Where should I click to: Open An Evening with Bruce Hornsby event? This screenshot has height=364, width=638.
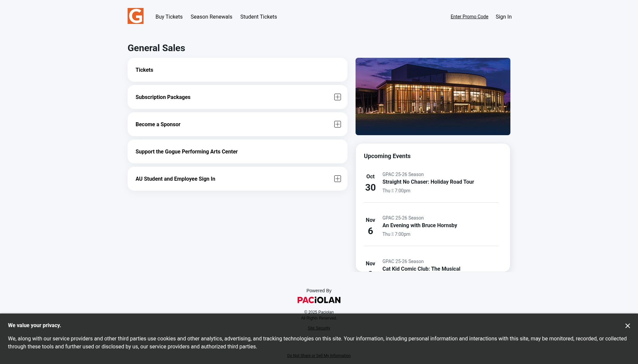[x=420, y=225]
